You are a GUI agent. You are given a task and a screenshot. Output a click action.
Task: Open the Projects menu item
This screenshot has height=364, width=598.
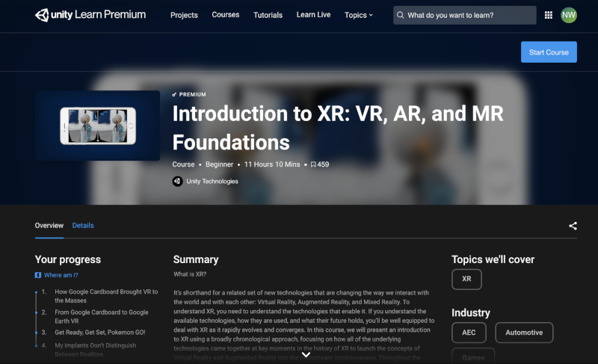point(184,15)
